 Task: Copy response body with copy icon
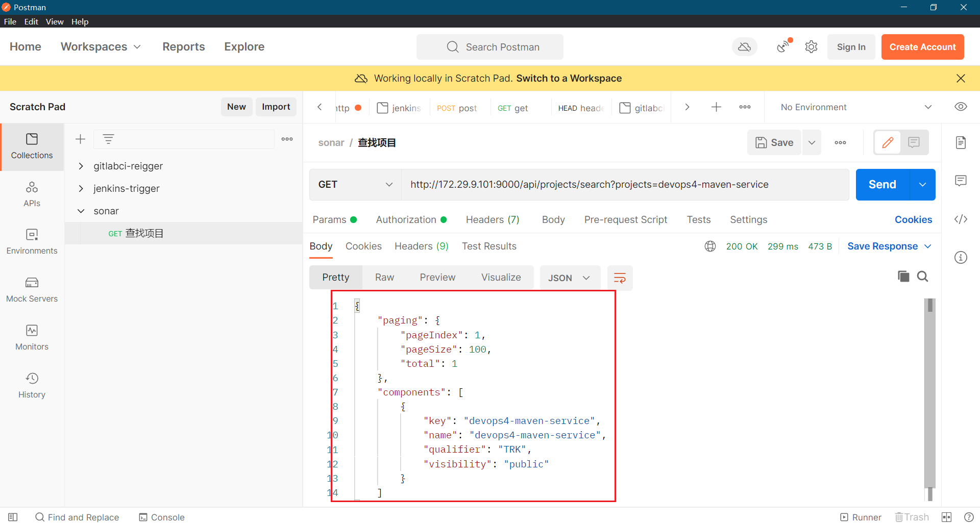point(903,276)
